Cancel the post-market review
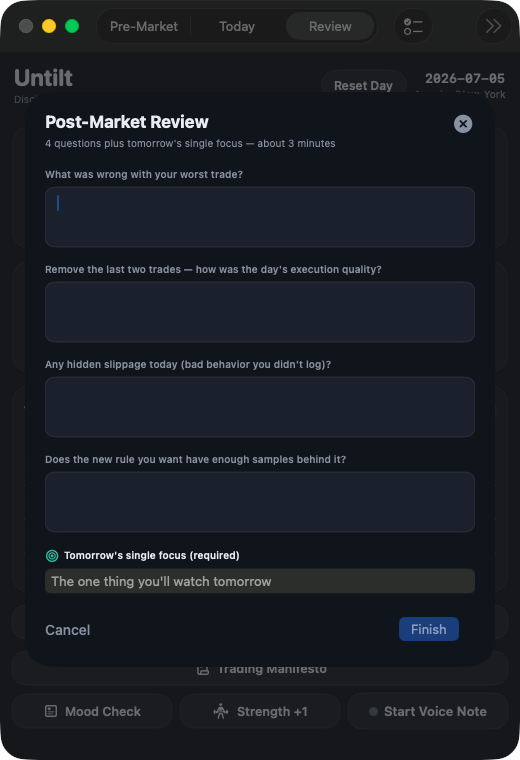Screen dimensions: 520x760 [x=67, y=630]
